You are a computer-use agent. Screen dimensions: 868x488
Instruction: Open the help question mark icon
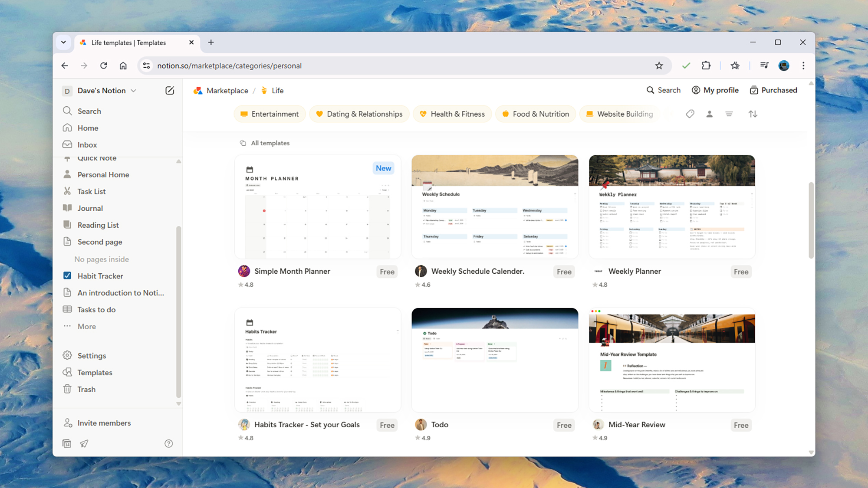[x=169, y=443]
